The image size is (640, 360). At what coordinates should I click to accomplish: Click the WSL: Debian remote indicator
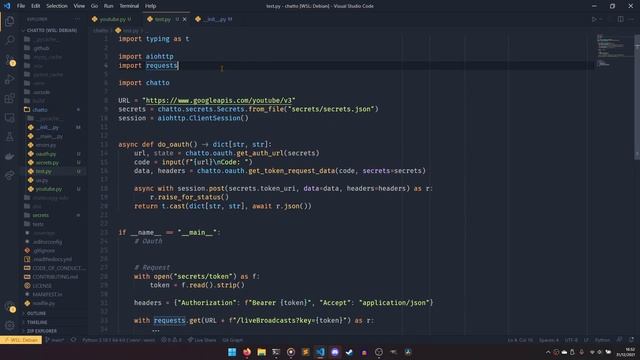tap(21, 340)
